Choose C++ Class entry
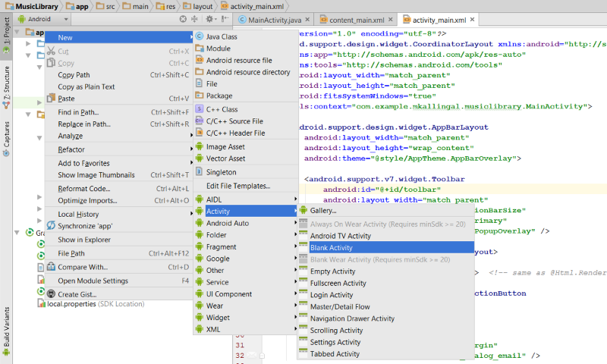Screen dimensions: 607x364 (x=246, y=109)
